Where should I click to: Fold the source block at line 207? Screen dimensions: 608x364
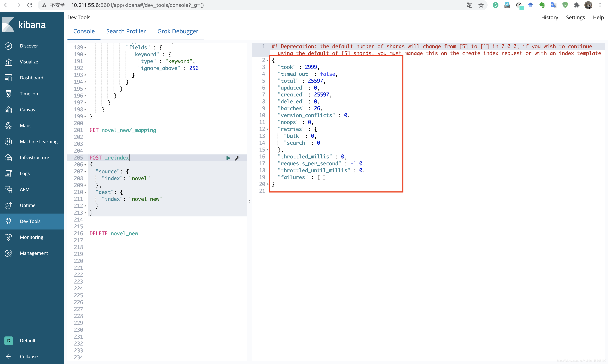click(85, 172)
